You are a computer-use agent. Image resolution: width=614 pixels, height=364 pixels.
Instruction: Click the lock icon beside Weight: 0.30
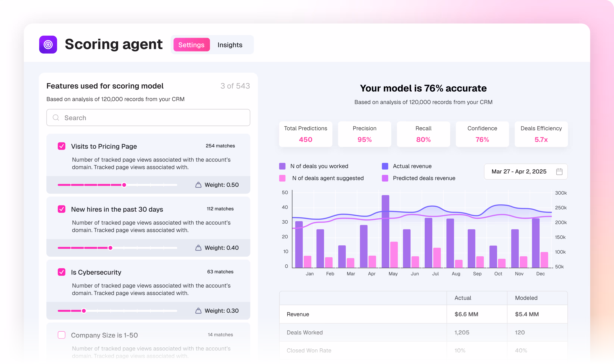coord(198,311)
